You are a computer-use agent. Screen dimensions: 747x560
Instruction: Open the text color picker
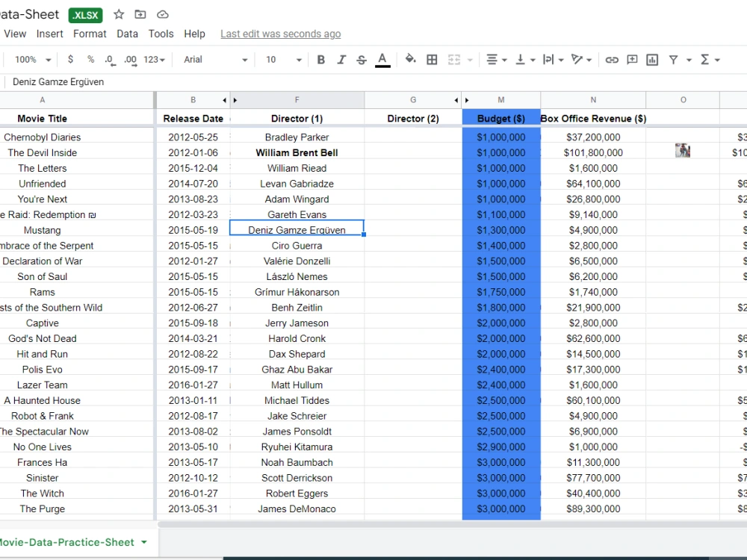coord(382,59)
